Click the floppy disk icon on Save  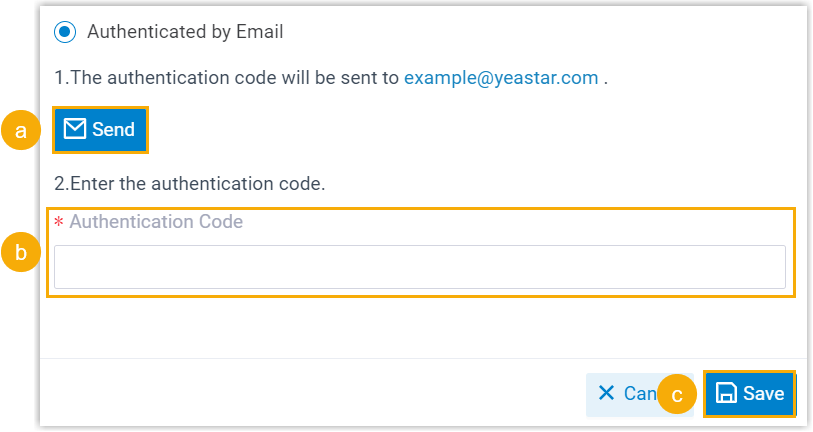[727, 394]
